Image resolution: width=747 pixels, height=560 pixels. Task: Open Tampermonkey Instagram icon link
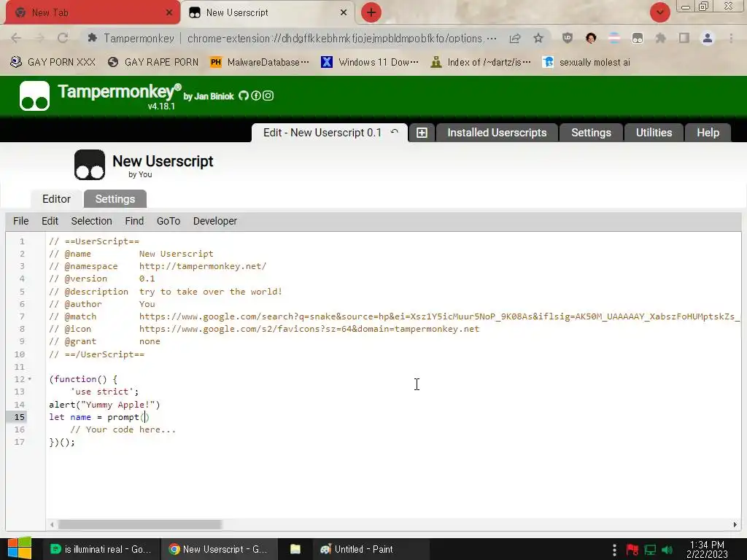tap(268, 96)
